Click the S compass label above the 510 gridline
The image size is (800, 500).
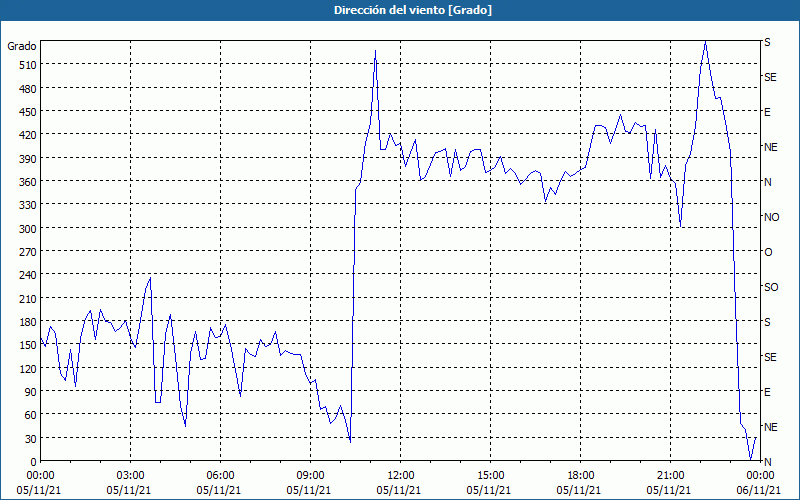pos(767,42)
